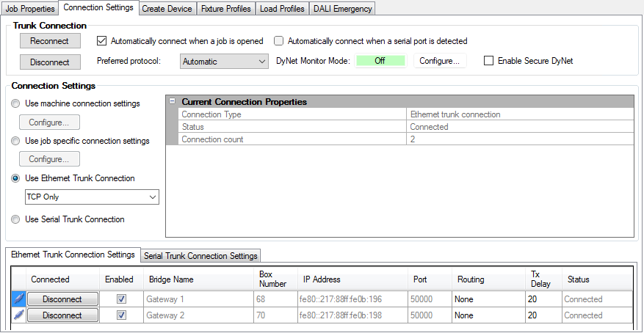Click the plug icon in Gateway 2 row
This screenshot has width=644, height=333.
click(x=19, y=315)
